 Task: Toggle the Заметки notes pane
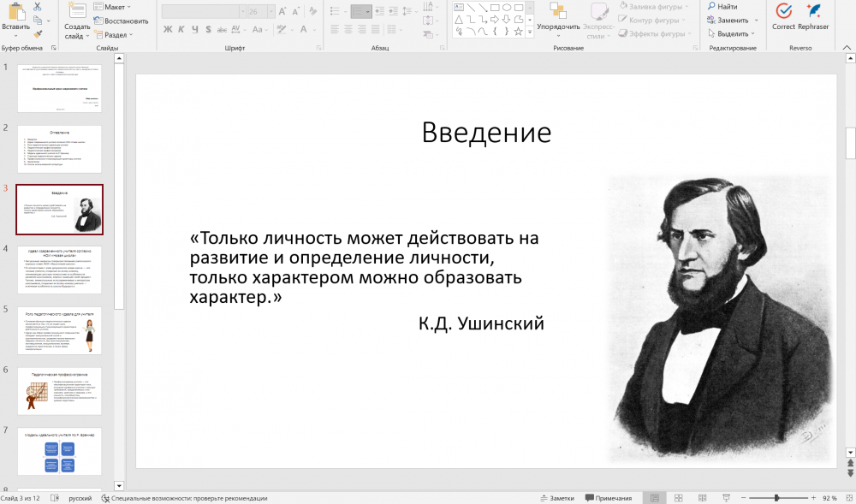coord(556,498)
